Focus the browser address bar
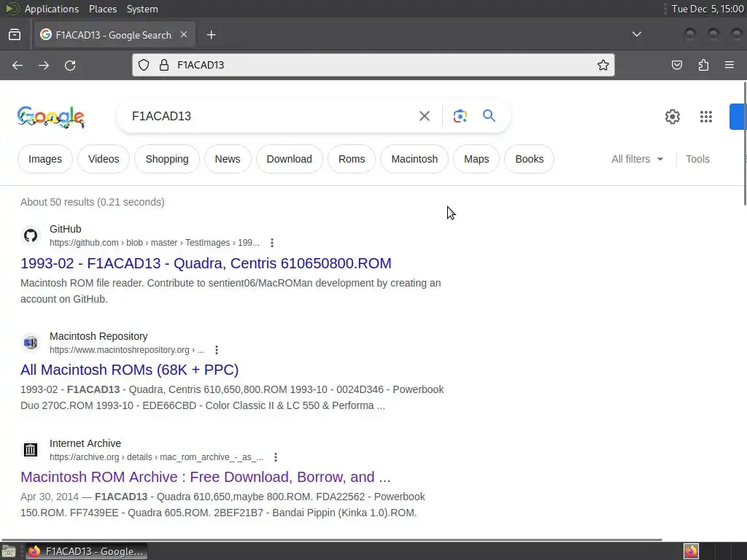 [x=373, y=65]
